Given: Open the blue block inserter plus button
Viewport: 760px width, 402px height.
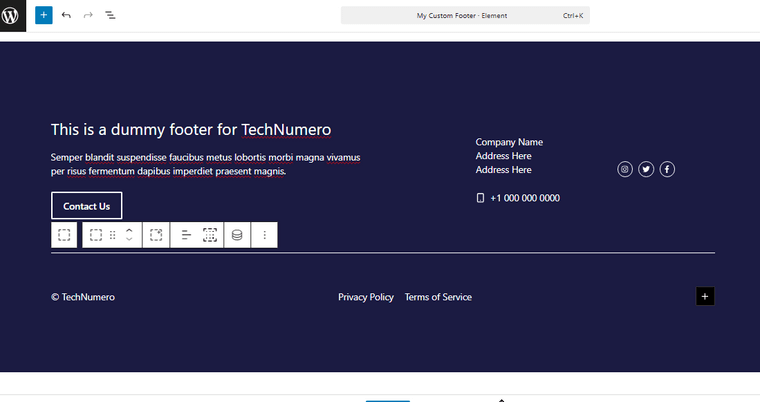Looking at the screenshot, I should click(44, 15).
